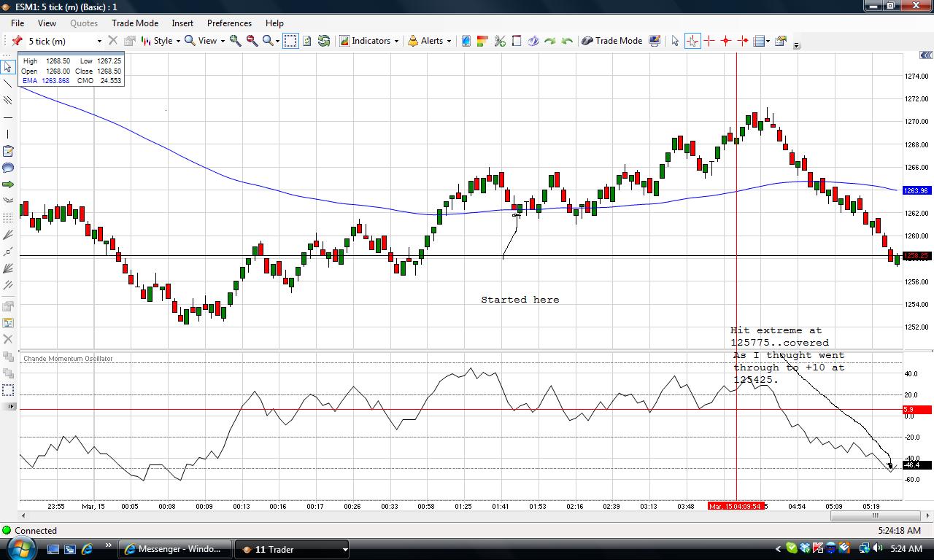Click the system tray volume icon

point(878,548)
